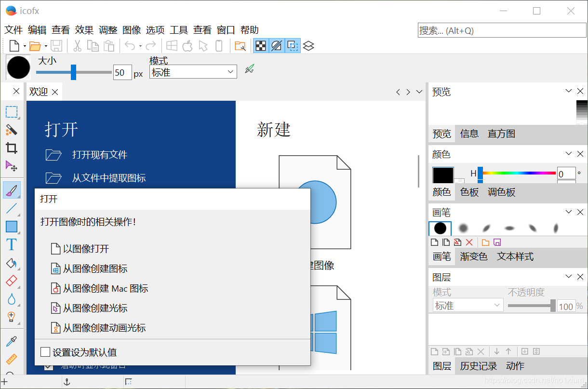The width and height of the screenshot is (588, 389).
Task: Click open brush folder icon in brush panel
Action: point(485,242)
